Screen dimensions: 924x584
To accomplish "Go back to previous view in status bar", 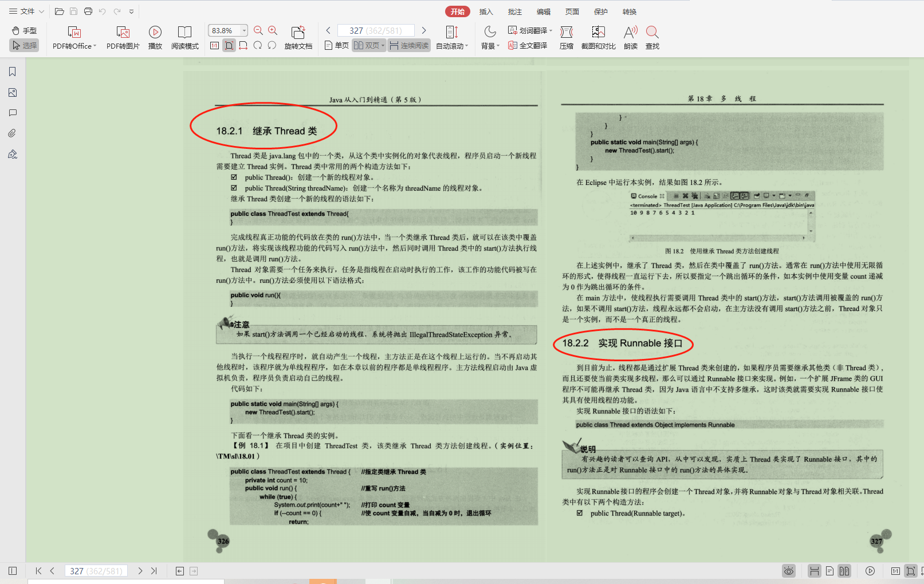I will pyautogui.click(x=180, y=571).
